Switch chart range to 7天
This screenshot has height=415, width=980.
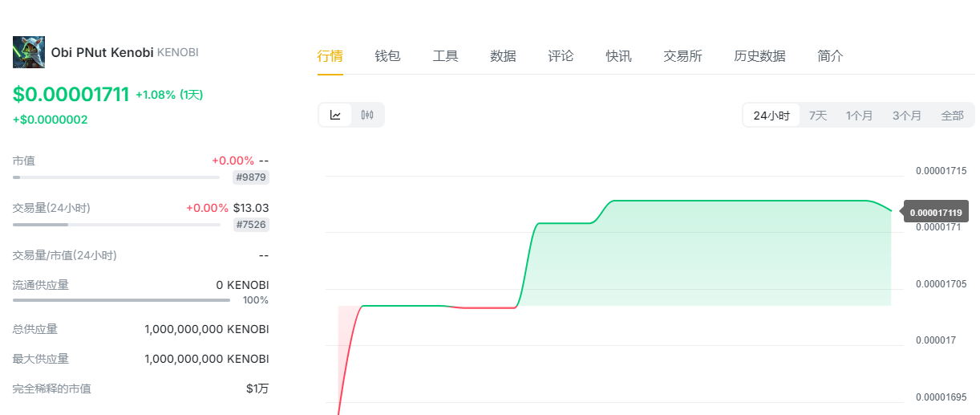click(x=818, y=116)
